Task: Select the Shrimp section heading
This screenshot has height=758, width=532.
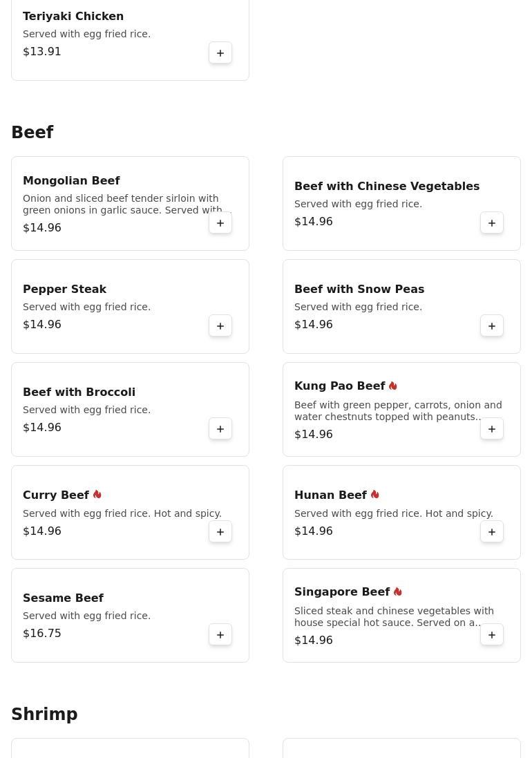Action: (x=44, y=714)
